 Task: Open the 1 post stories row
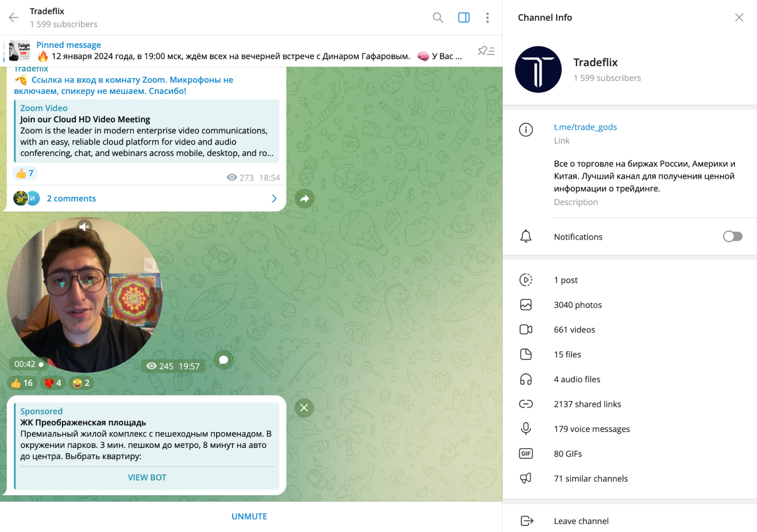(x=630, y=280)
